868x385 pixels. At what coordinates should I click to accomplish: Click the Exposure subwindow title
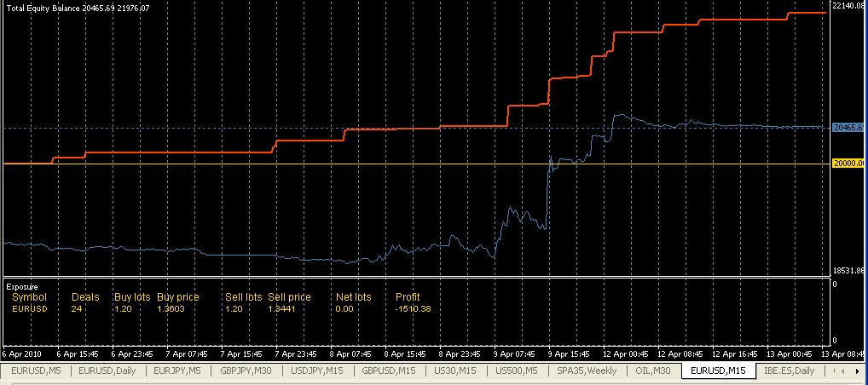21,286
